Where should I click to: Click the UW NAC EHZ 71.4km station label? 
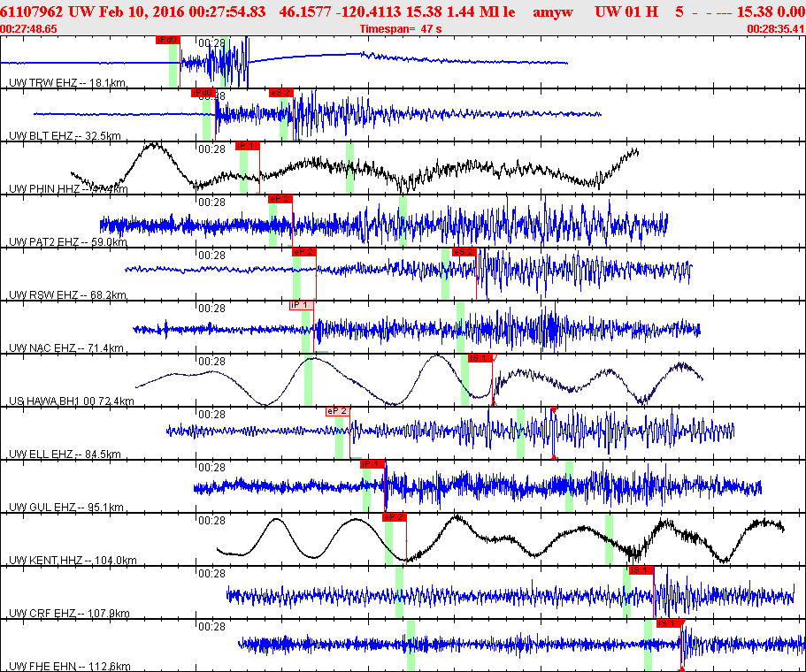[66, 348]
